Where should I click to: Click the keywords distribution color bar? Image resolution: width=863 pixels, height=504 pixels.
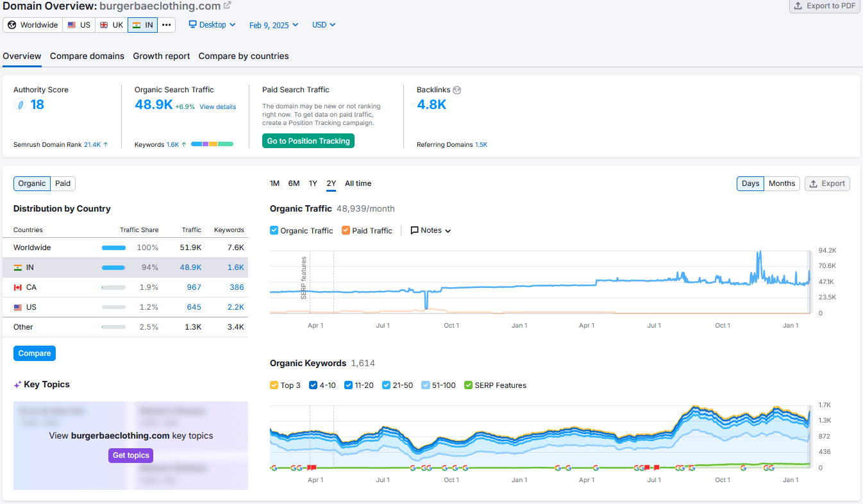coord(212,144)
